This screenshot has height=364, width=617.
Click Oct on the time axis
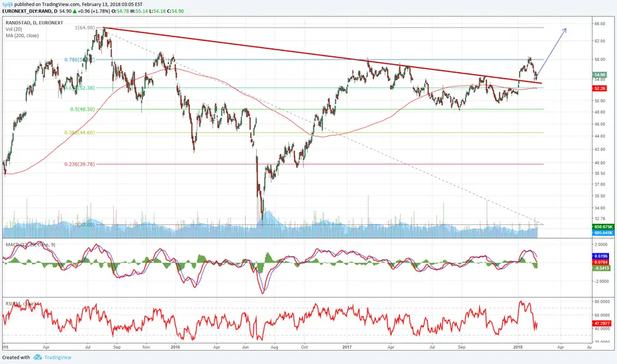click(x=304, y=347)
